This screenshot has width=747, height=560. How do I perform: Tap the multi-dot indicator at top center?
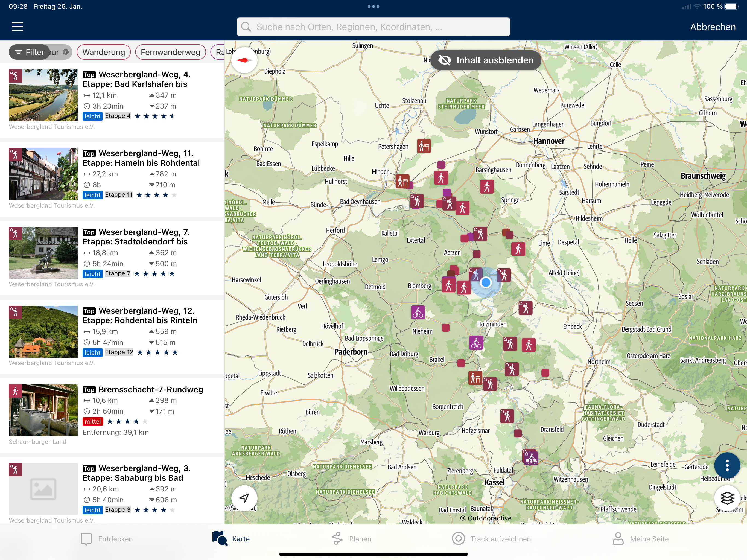pos(373,6)
